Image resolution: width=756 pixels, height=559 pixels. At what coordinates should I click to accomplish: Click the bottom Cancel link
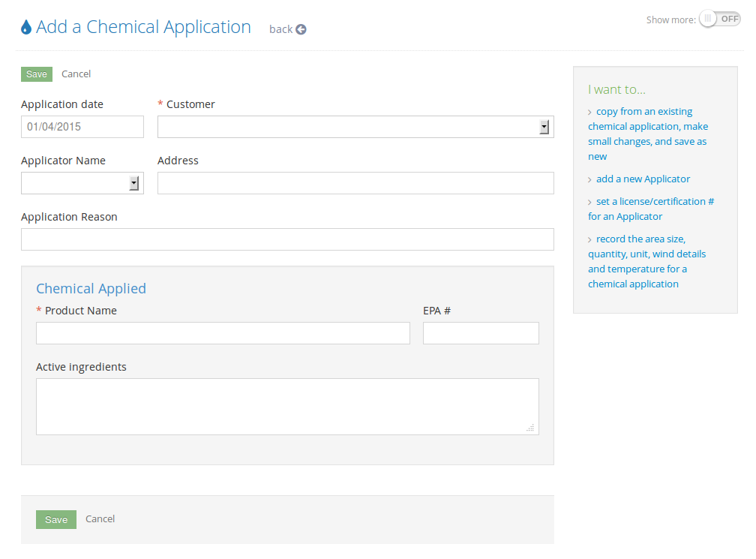[x=100, y=519]
